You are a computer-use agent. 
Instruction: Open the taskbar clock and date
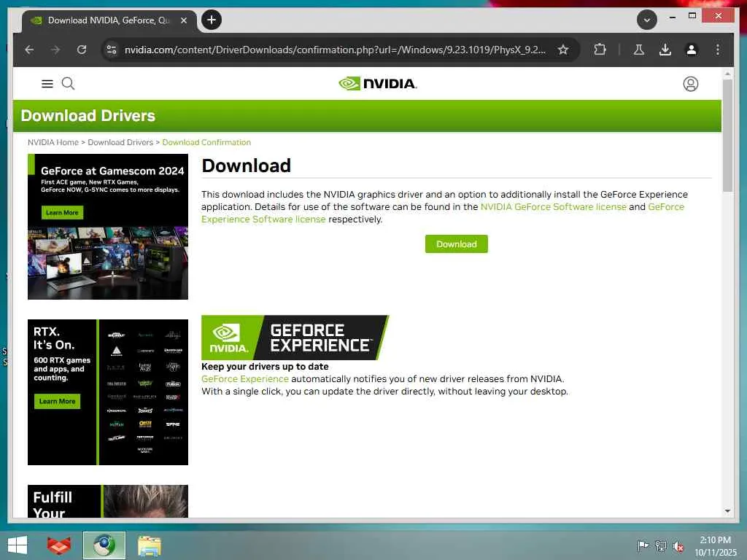(x=715, y=545)
